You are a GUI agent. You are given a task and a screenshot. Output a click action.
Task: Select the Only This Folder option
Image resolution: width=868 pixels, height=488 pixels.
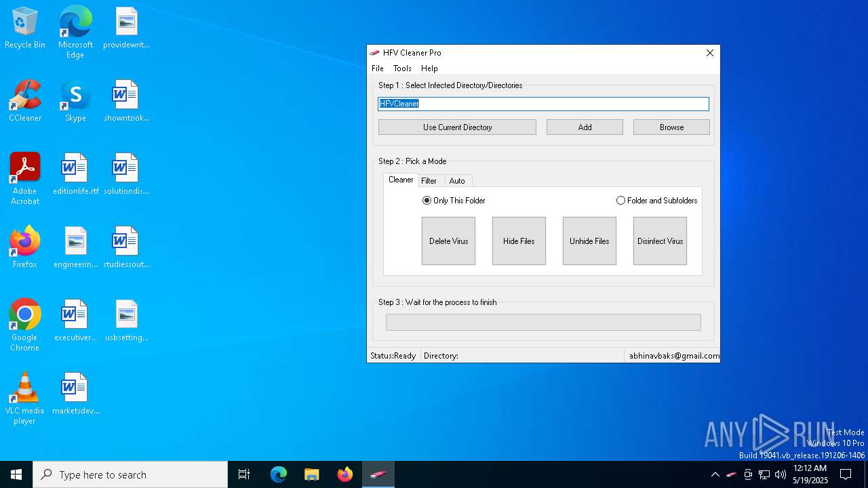pos(454,201)
